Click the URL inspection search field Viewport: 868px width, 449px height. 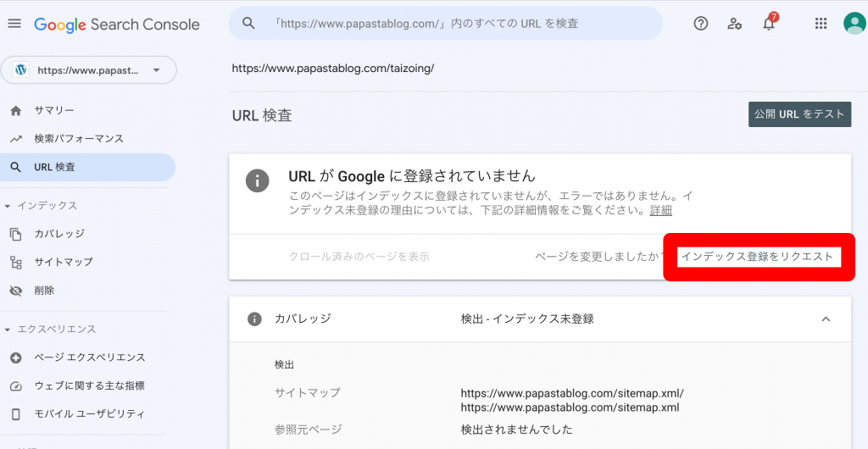[458, 24]
